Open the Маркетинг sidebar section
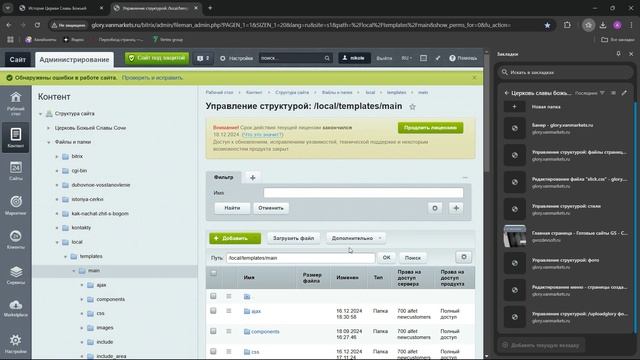This screenshot has width=640, height=360. click(x=16, y=205)
